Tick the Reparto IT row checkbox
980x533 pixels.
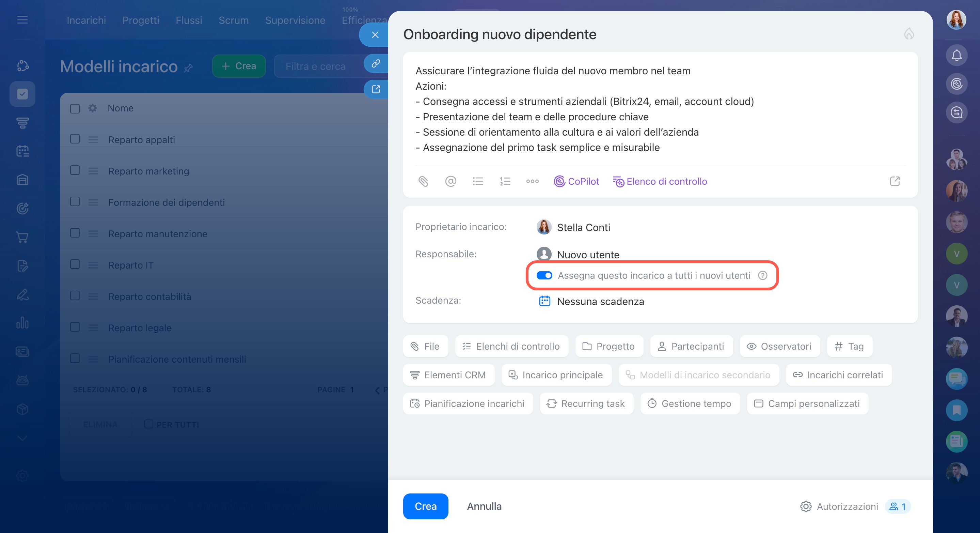pyautogui.click(x=75, y=264)
